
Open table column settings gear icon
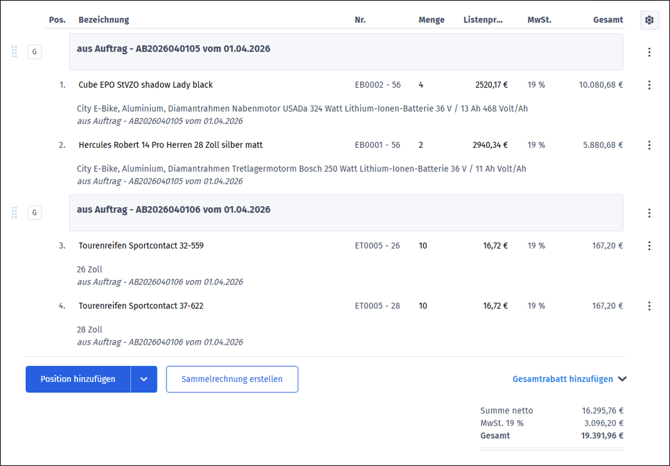click(x=649, y=20)
